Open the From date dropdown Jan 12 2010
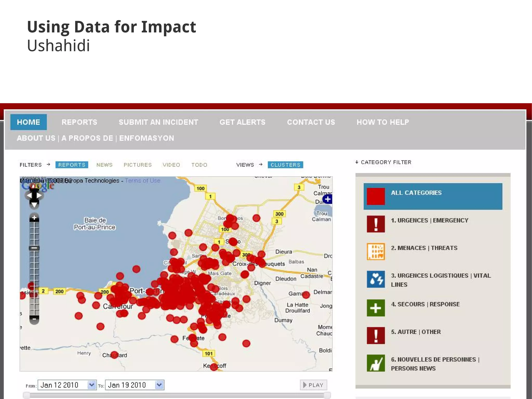This screenshot has width=532, height=399. click(67, 385)
